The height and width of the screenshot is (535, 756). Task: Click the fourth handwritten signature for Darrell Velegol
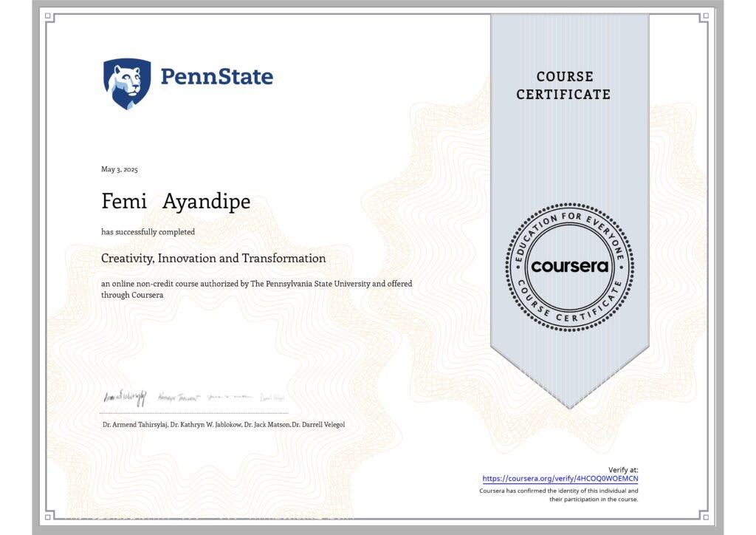(271, 397)
